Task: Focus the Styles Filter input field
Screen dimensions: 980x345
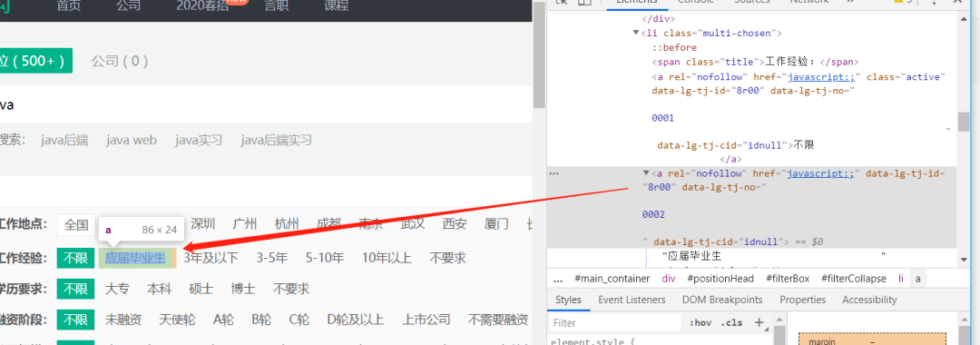Action: point(615,323)
